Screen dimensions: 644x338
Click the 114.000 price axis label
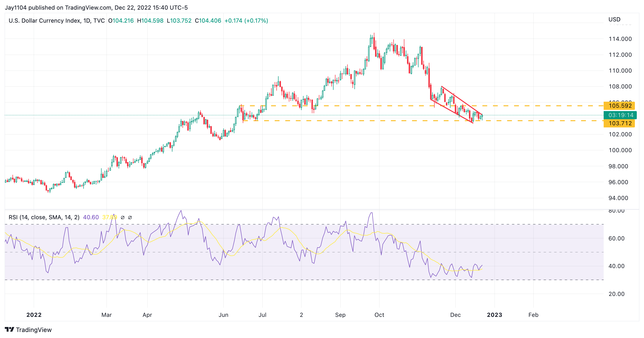[x=620, y=39]
